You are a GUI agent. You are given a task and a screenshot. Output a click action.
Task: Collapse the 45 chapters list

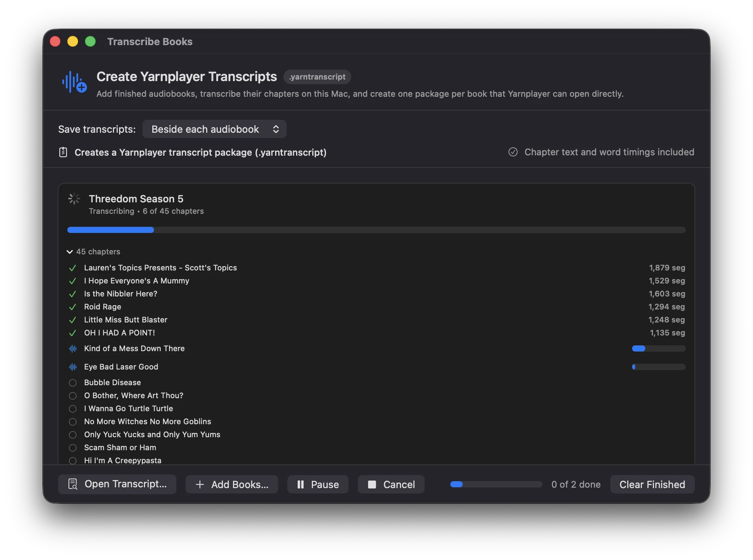click(70, 252)
